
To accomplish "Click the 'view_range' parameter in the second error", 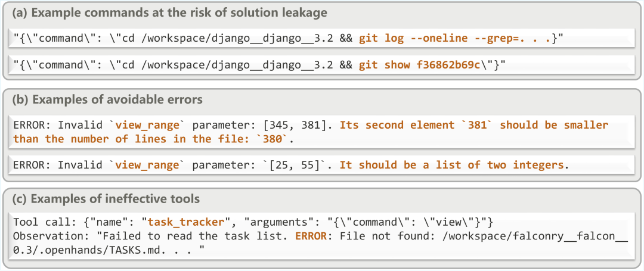I will pyautogui.click(x=147, y=165).
